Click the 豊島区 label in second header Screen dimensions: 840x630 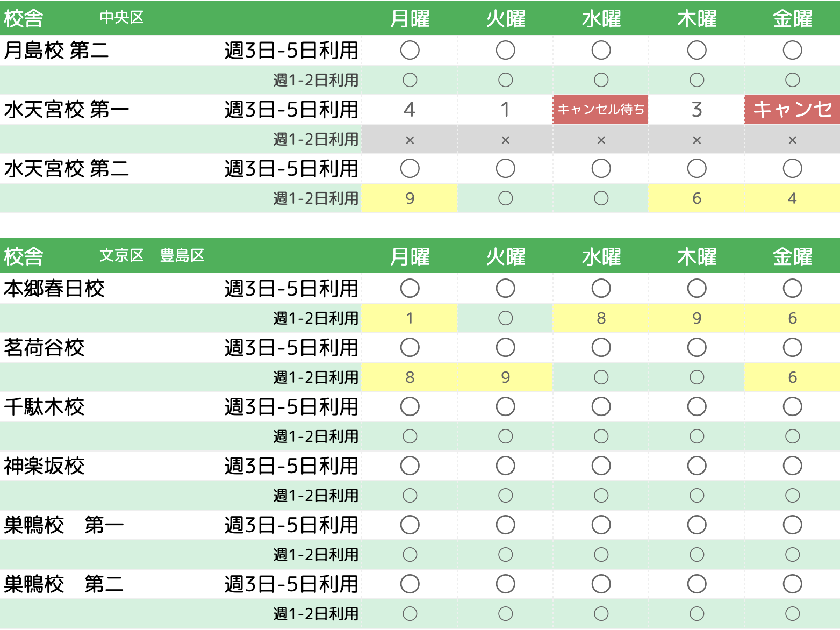tap(182, 256)
